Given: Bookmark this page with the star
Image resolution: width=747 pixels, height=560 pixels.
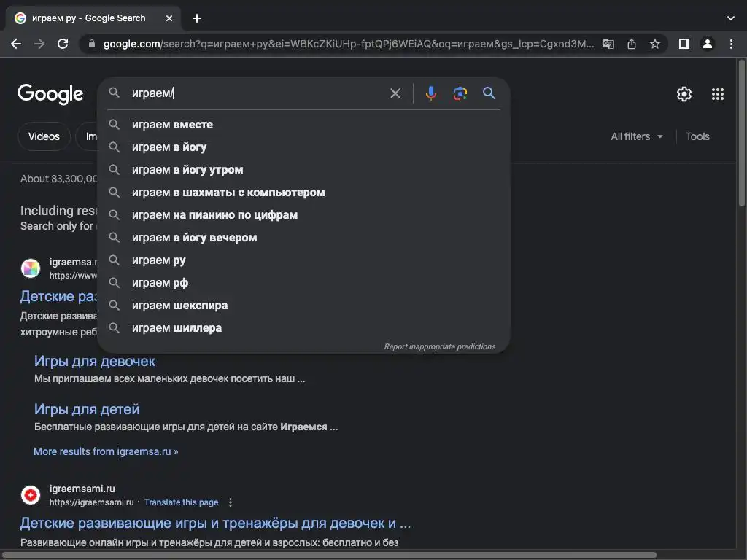Looking at the screenshot, I should coord(655,44).
